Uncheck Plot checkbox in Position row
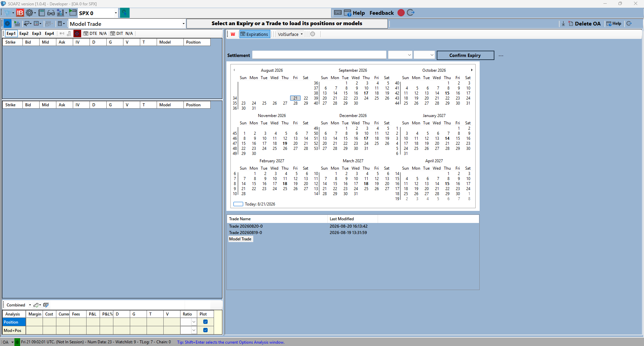 205,322
